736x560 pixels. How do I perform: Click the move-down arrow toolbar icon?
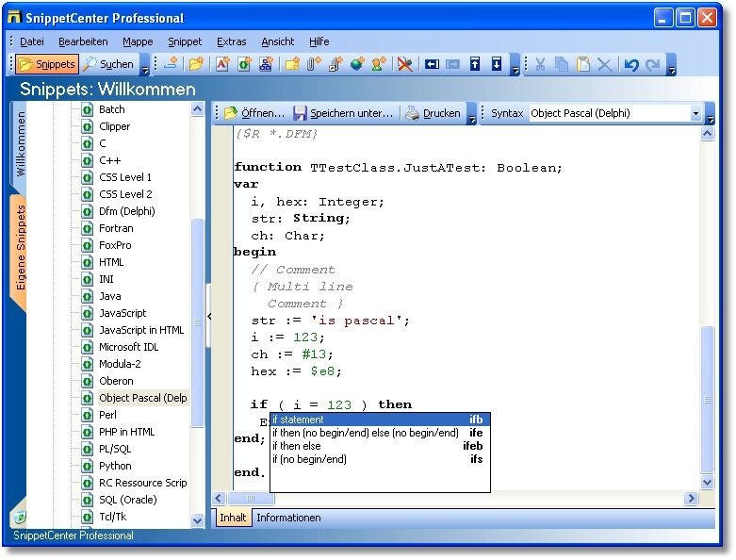[x=496, y=64]
